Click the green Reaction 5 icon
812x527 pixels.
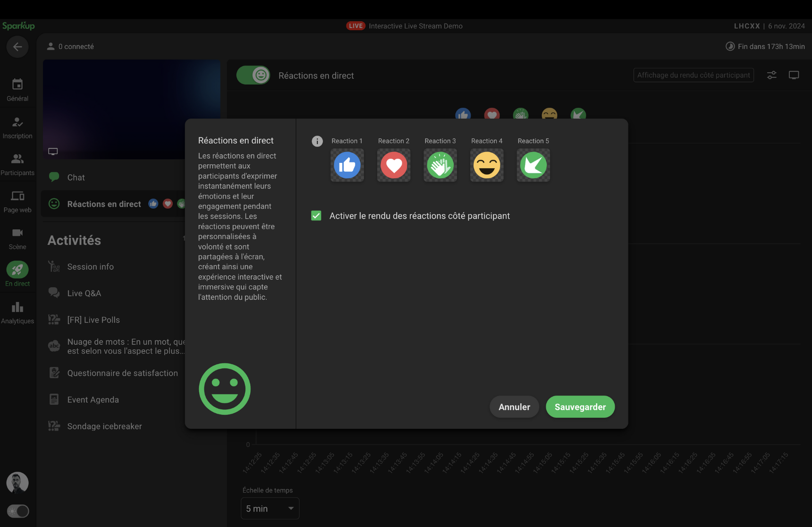[533, 165]
